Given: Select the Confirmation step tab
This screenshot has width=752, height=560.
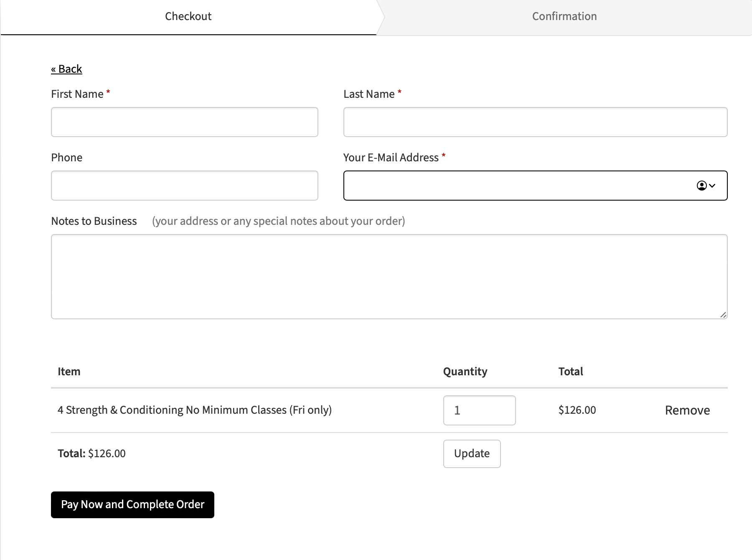Looking at the screenshot, I should tap(564, 17).
